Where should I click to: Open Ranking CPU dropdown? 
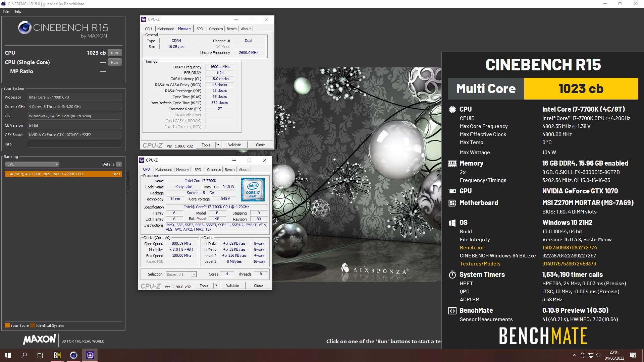(x=32, y=164)
